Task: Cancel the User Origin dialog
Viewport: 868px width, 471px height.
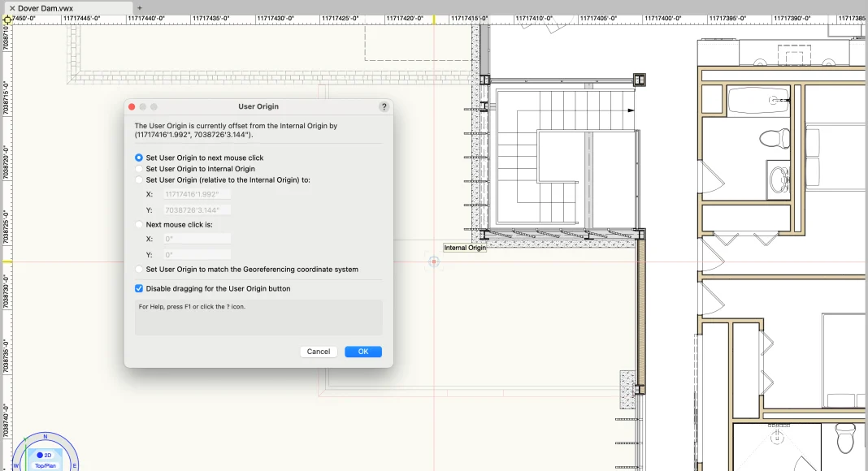Action: coord(319,352)
